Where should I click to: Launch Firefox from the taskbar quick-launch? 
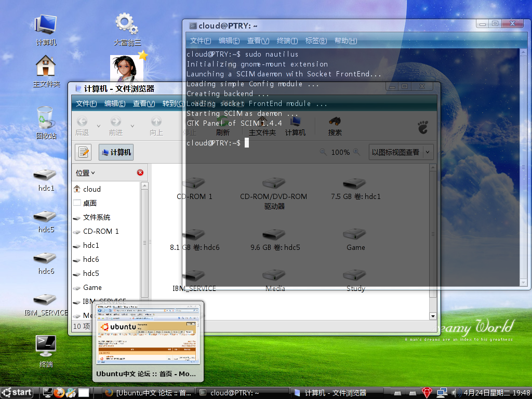click(x=59, y=393)
